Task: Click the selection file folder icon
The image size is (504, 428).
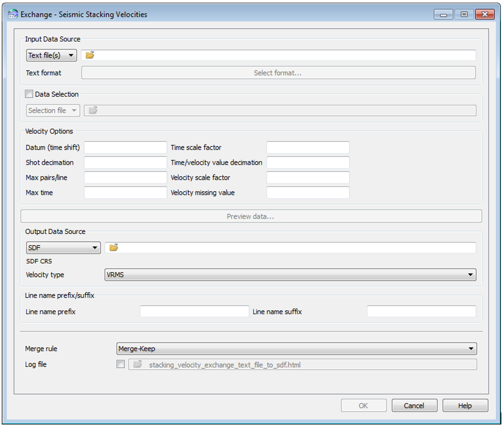Action: click(93, 111)
